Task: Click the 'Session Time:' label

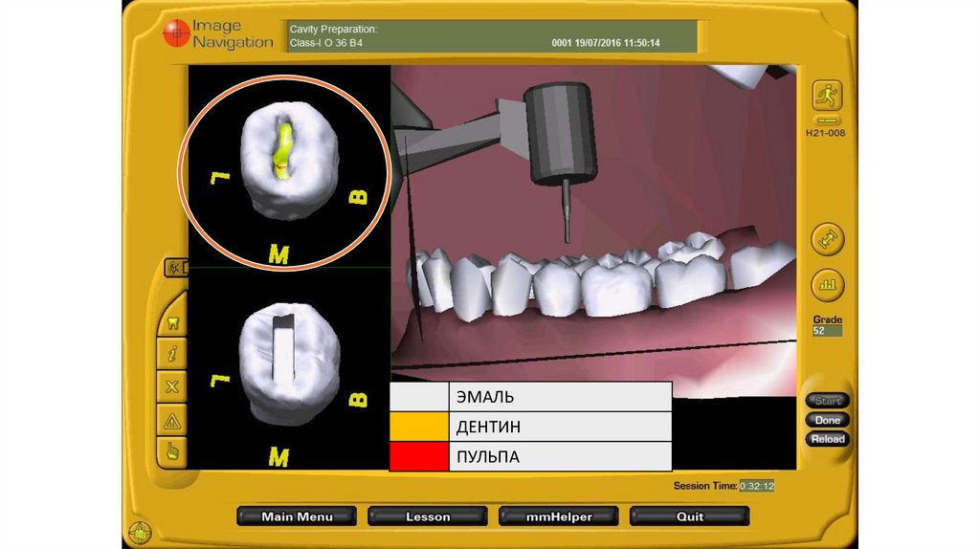Action: coord(705,486)
